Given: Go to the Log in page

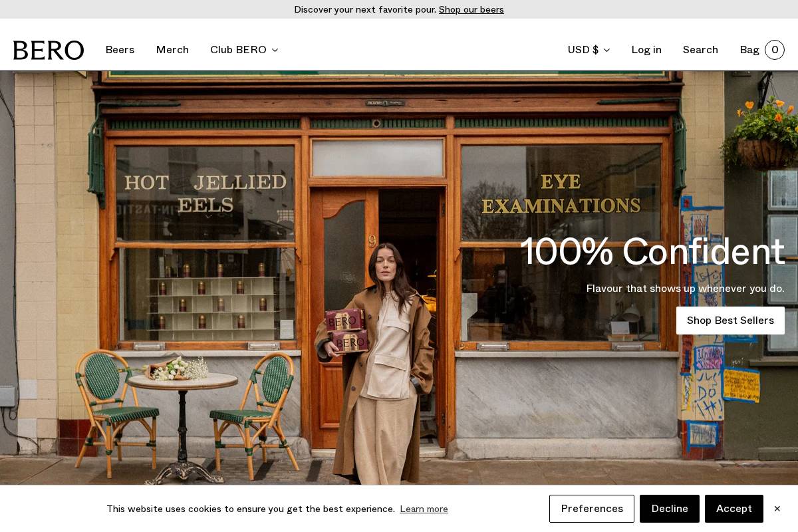Looking at the screenshot, I should (x=646, y=50).
